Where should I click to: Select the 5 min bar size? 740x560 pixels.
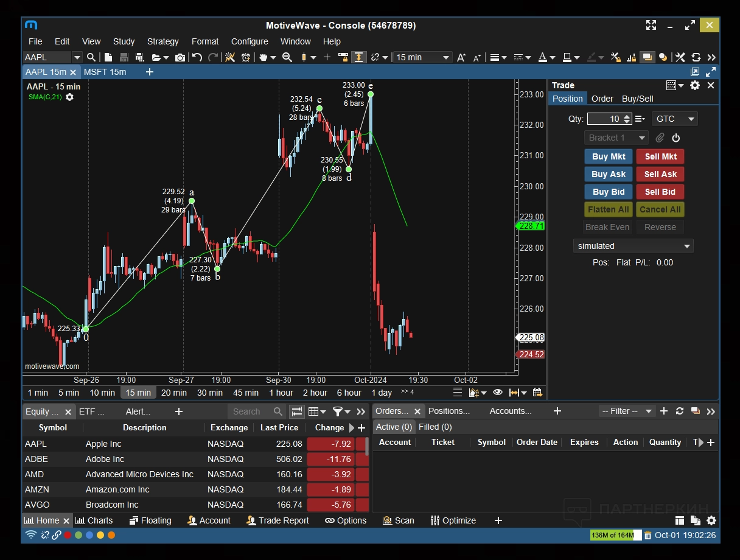[69, 393]
